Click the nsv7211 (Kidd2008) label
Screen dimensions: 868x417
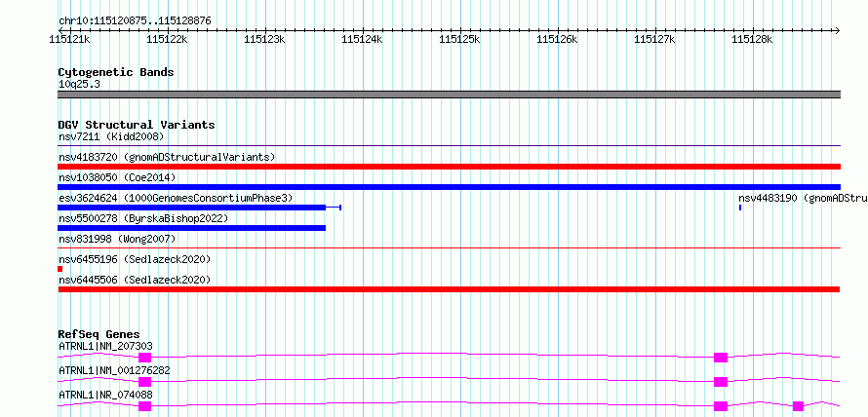click(x=111, y=136)
